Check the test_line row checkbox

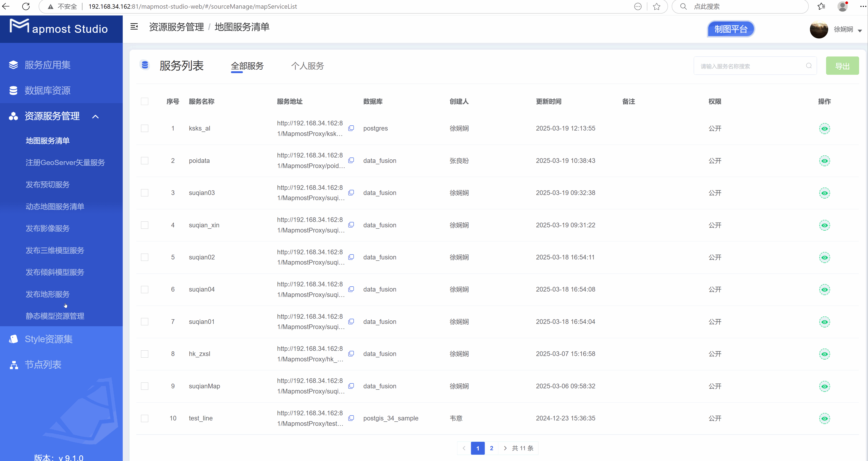(x=145, y=418)
